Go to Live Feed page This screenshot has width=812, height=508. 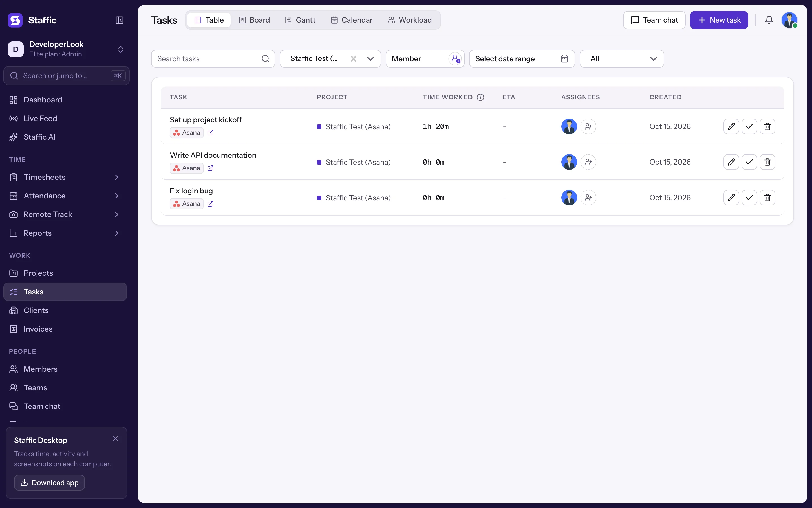coord(65,119)
